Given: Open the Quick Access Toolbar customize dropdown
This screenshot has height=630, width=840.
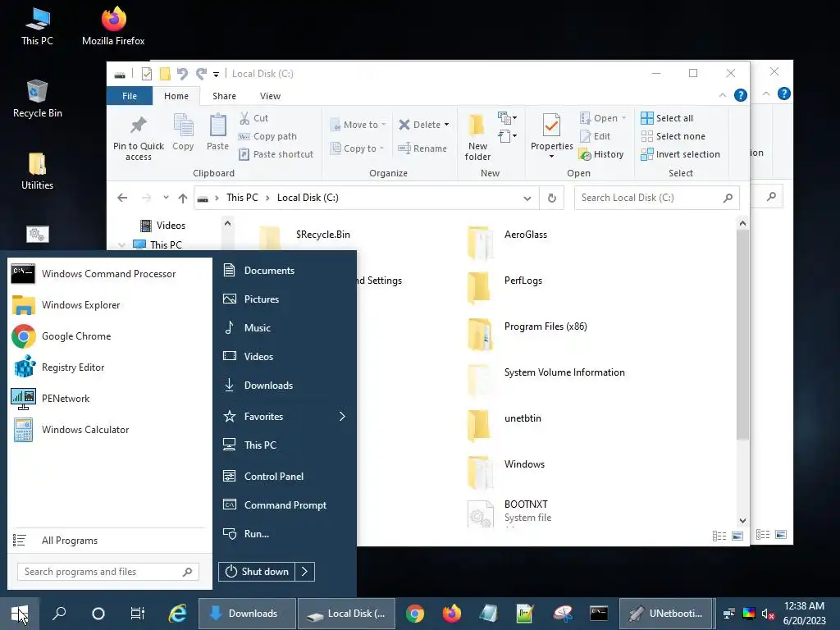Looking at the screenshot, I should pos(216,74).
